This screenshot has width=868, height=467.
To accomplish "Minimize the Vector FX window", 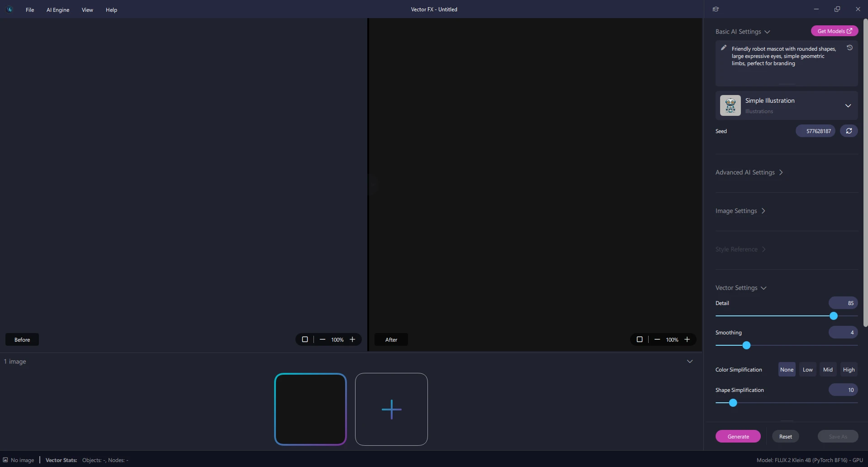I will click(x=816, y=9).
